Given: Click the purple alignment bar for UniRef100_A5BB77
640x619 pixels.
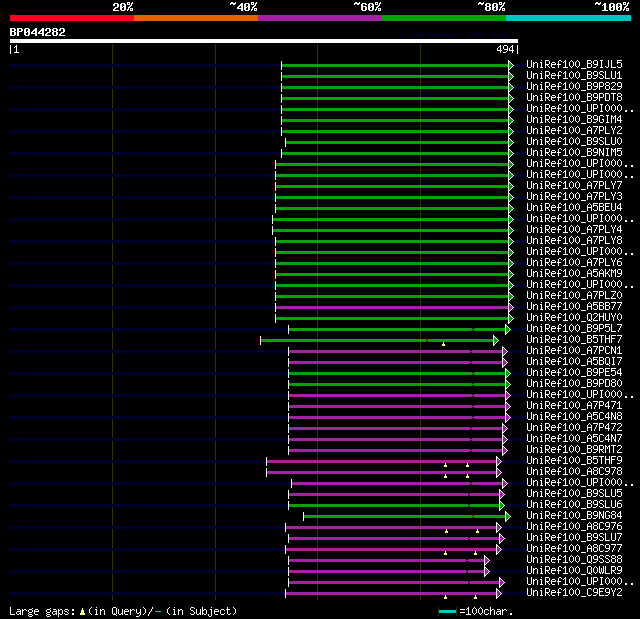Looking at the screenshot, I should [x=392, y=308].
